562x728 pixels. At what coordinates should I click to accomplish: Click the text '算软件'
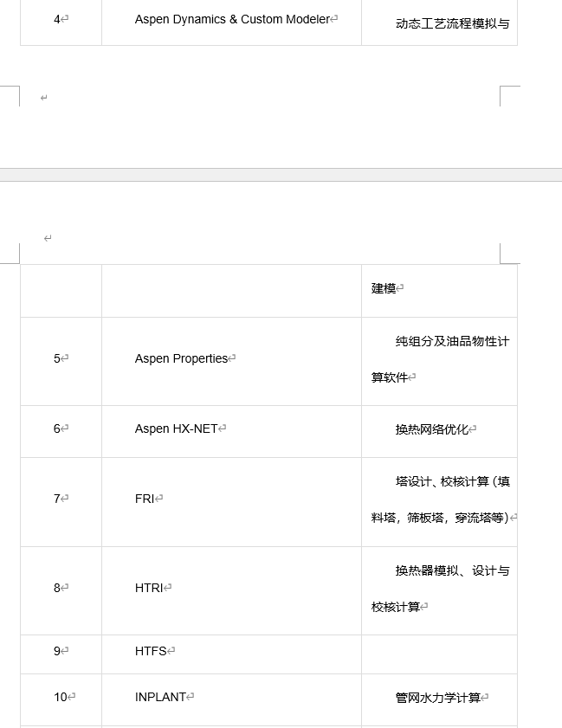[x=389, y=377]
